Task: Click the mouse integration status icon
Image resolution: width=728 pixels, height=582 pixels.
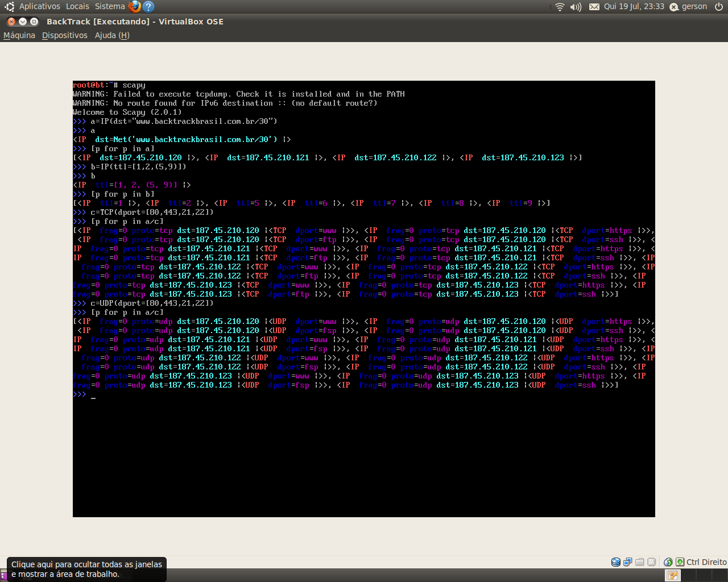Action: (668, 562)
